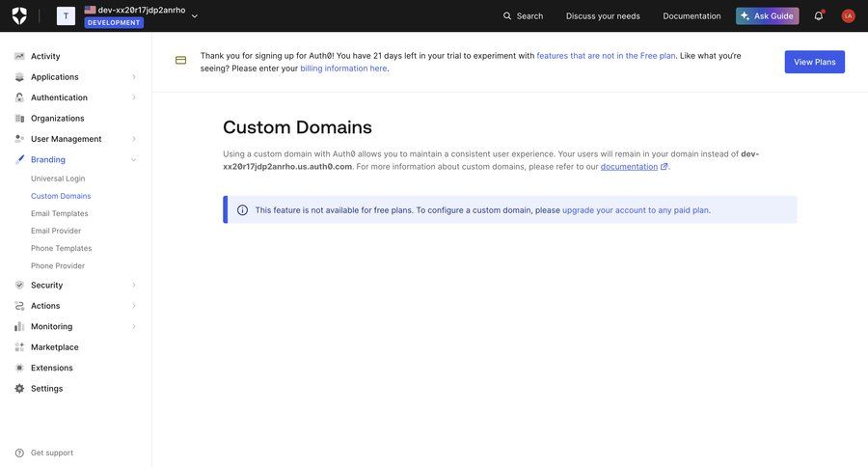Open the tenant switcher dropdown chevron
Viewport: 868px width, 467px height.
click(x=194, y=16)
